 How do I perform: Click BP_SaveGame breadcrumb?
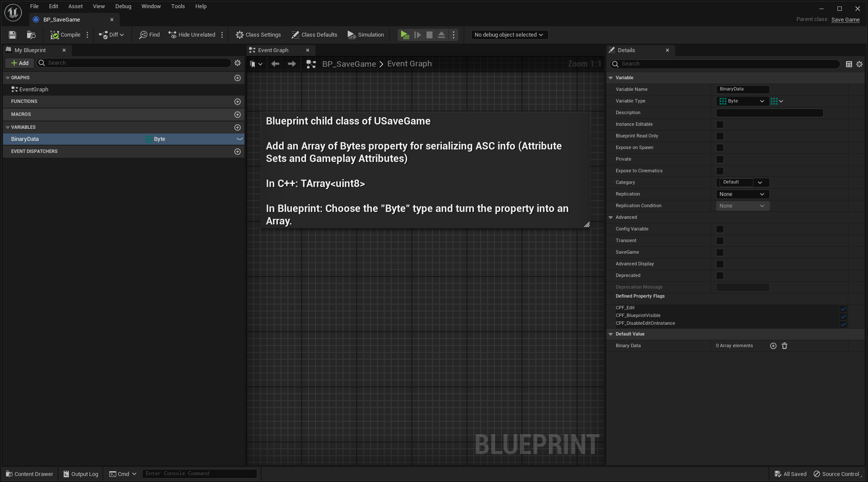tap(349, 64)
